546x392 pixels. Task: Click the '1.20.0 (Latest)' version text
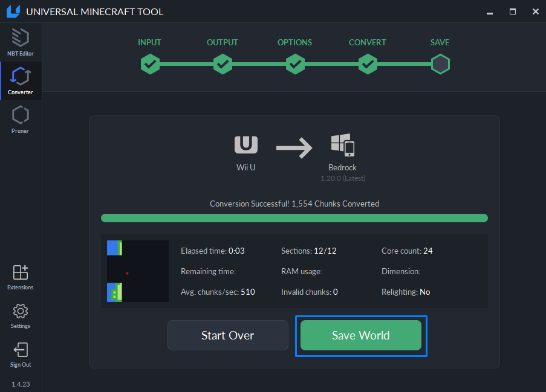pyautogui.click(x=343, y=178)
